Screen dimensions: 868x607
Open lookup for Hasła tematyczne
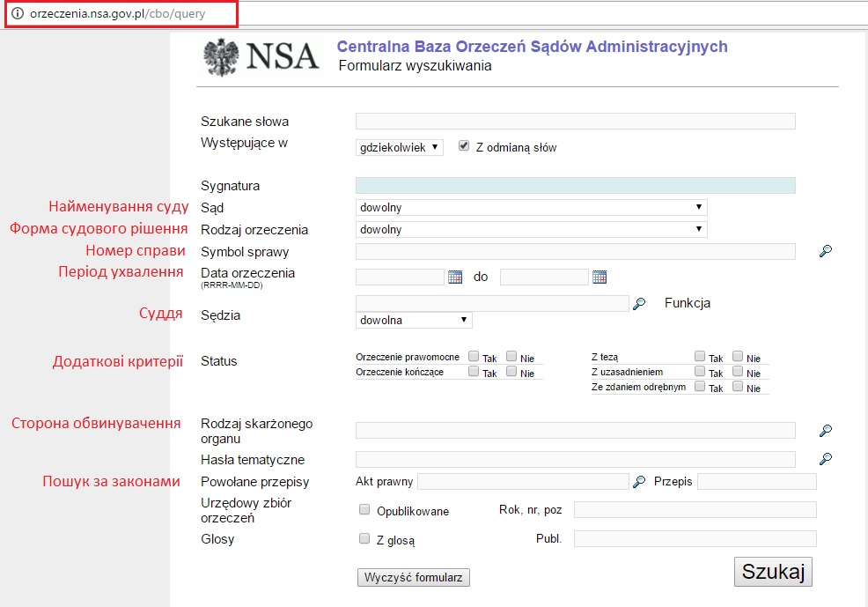tap(825, 459)
